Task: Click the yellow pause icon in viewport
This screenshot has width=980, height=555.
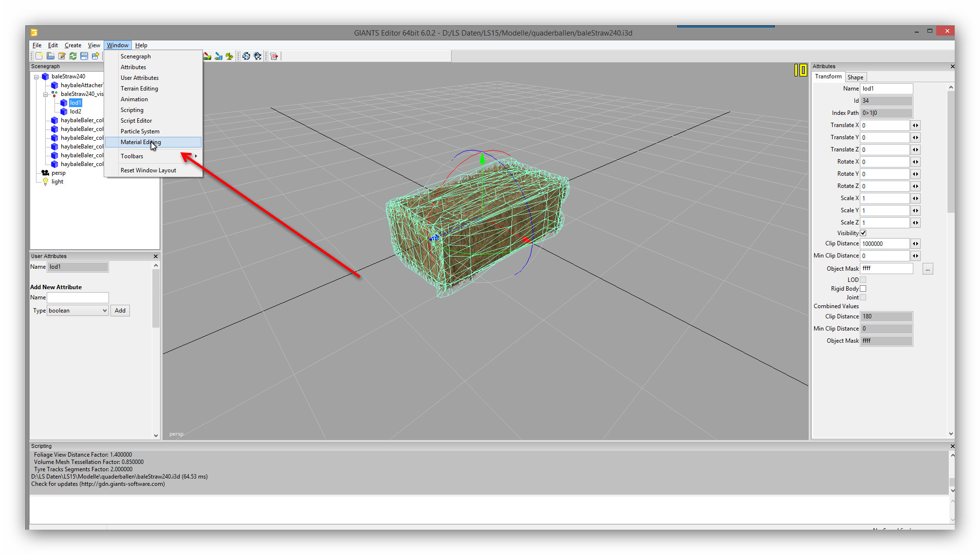Action: [x=800, y=70]
